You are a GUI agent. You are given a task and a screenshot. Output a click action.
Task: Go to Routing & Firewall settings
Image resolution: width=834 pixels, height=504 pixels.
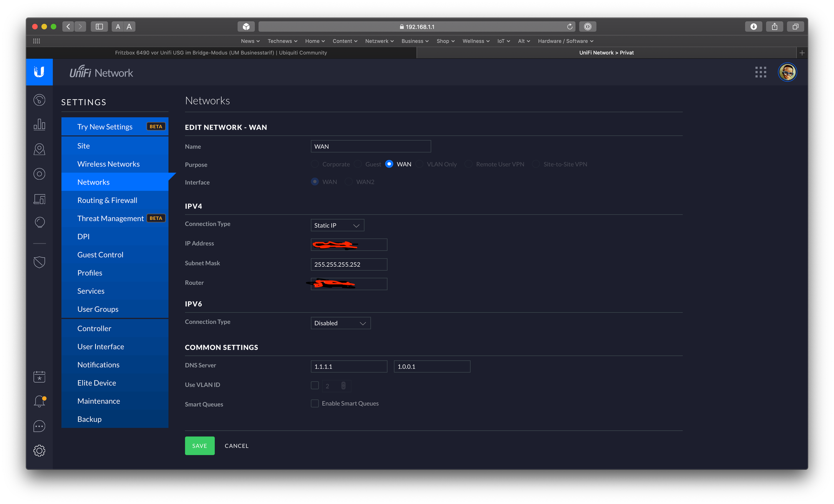(x=107, y=200)
